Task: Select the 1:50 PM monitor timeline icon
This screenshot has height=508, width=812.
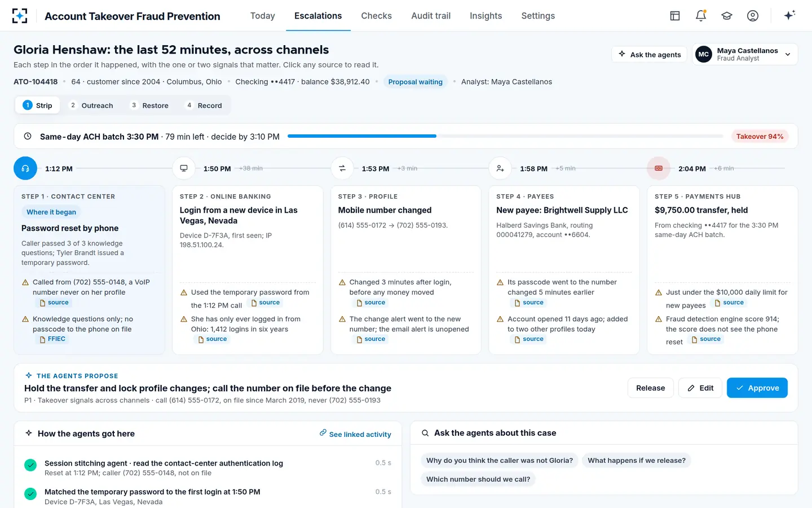Action: tap(184, 168)
